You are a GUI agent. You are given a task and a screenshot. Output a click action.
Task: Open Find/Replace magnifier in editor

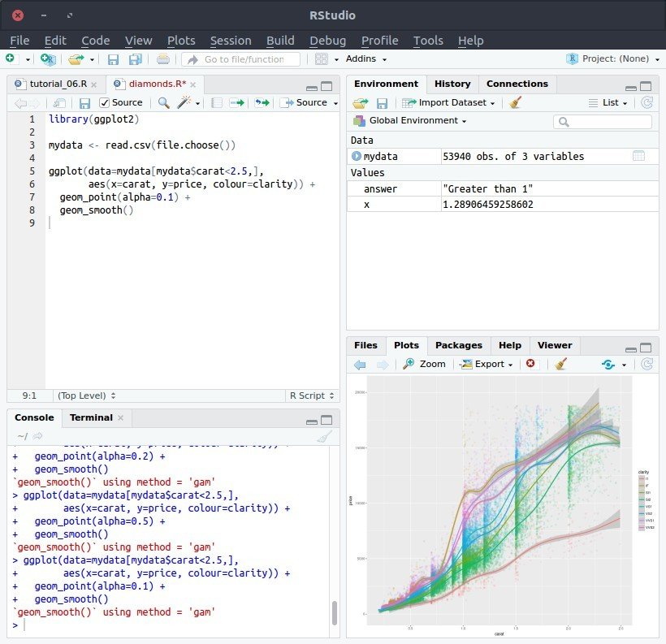[x=163, y=102]
